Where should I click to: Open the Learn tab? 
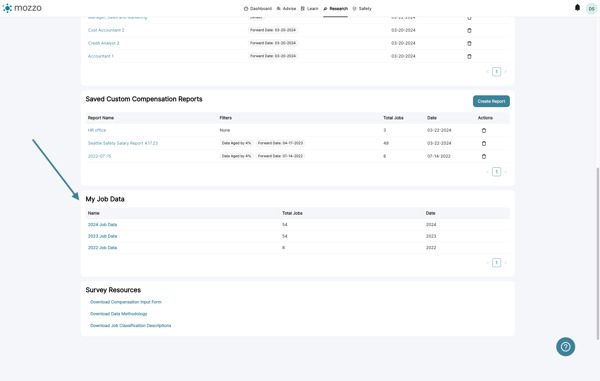pyautogui.click(x=310, y=8)
